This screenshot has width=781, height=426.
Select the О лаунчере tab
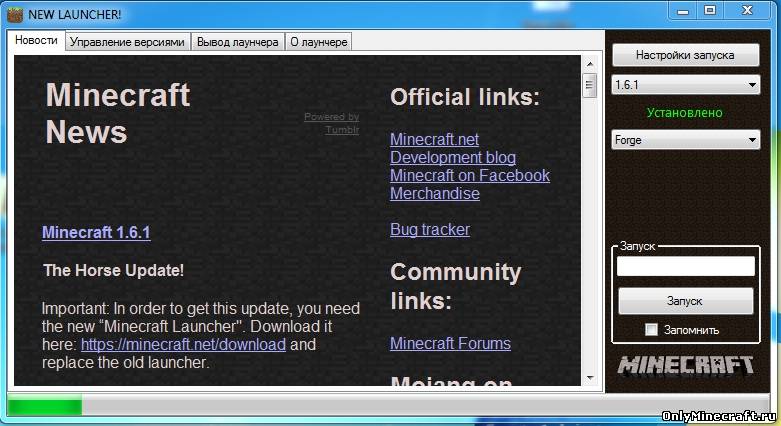[x=318, y=42]
